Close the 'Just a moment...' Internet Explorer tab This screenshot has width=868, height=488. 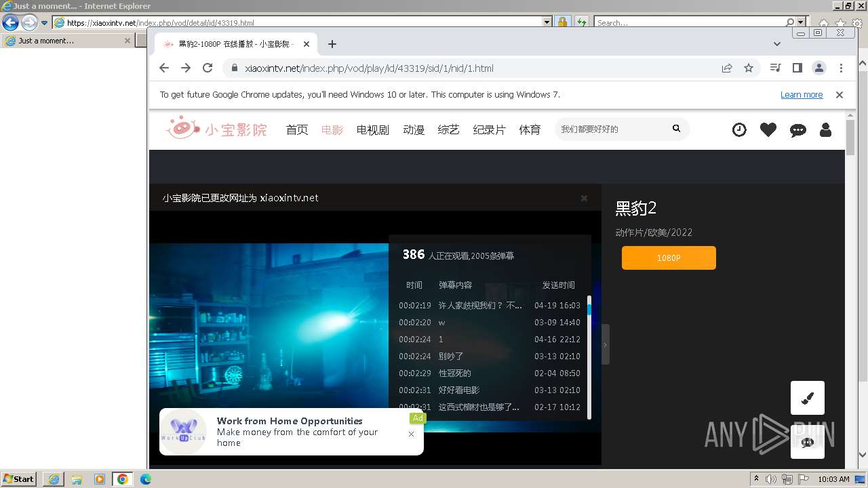coord(127,41)
